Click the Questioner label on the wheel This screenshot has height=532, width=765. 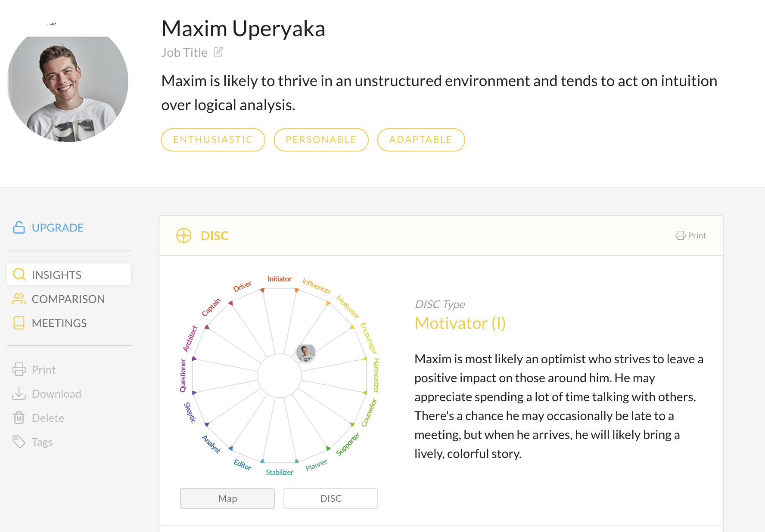(x=183, y=375)
